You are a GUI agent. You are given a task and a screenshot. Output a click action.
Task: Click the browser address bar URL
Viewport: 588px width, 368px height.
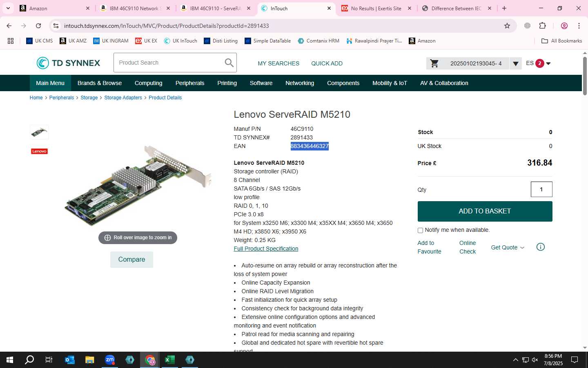click(166, 26)
